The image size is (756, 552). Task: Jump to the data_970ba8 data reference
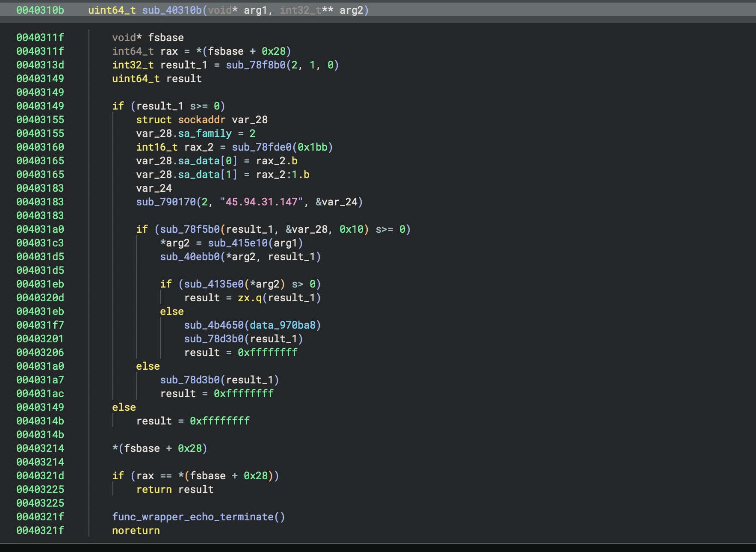283,325
